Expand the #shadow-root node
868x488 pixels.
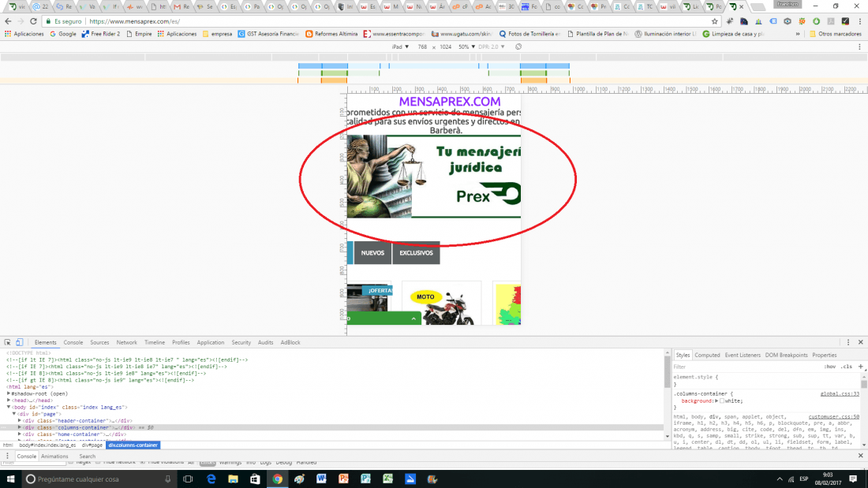pyautogui.click(x=9, y=393)
